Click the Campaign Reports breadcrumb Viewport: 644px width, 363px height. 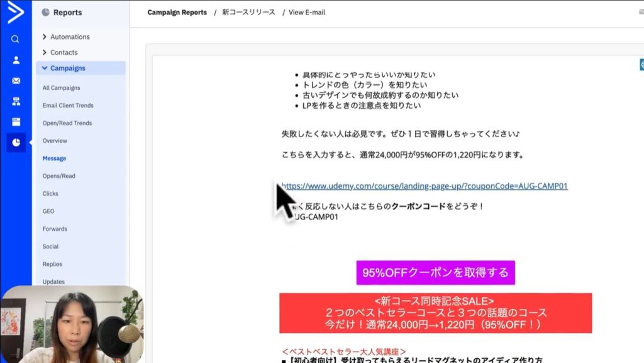(177, 13)
